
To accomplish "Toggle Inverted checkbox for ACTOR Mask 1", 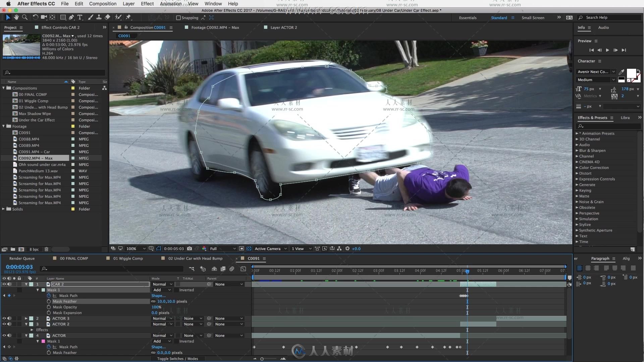I will [177, 341].
